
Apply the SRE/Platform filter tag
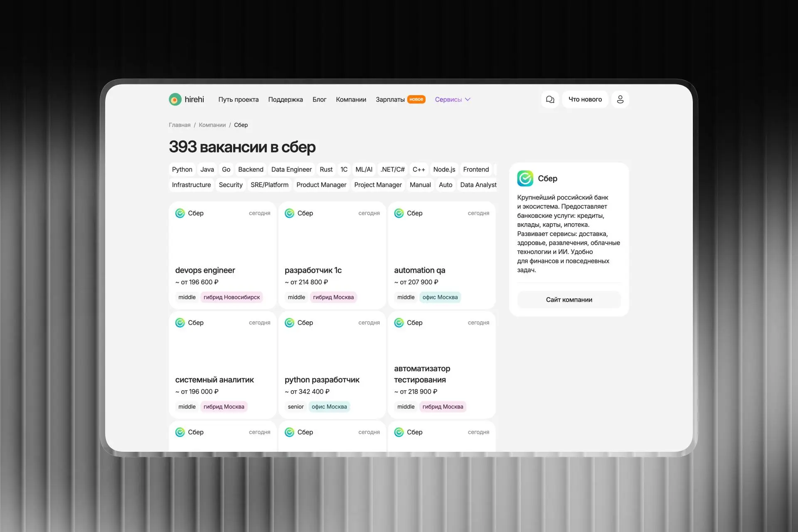pos(269,185)
